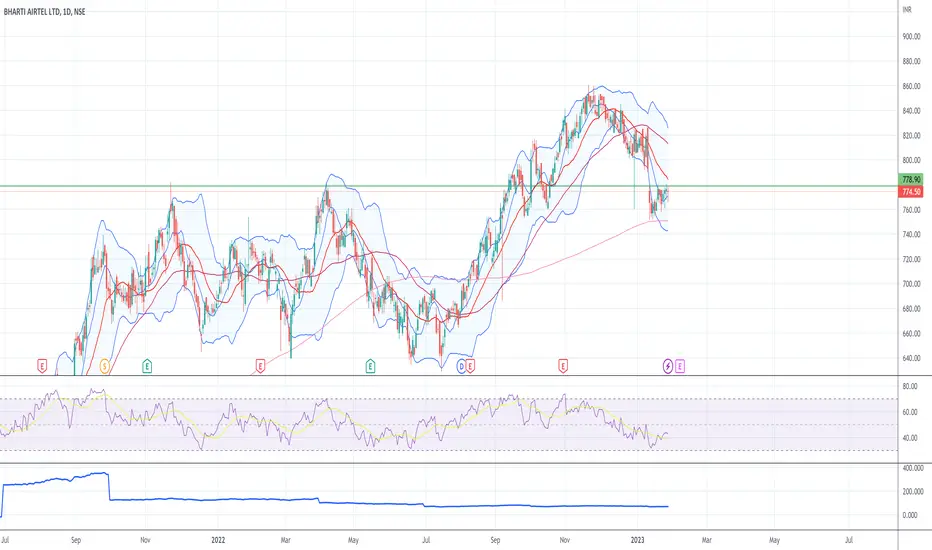Viewport: 932px width, 550px height.
Task: Click the 2023 label on time axis
Action: tap(637, 540)
